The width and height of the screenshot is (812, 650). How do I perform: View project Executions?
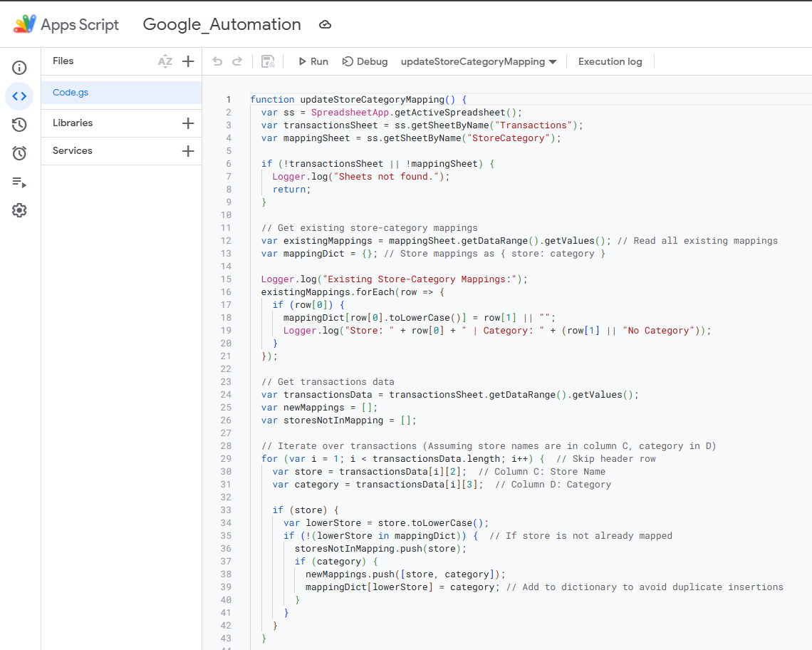pos(19,182)
